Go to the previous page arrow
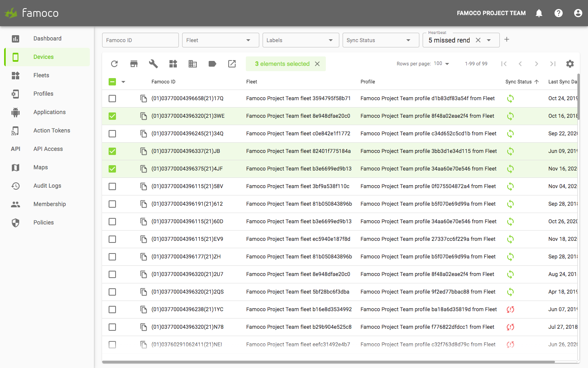Image resolution: width=588 pixels, height=368 pixels. (520, 64)
